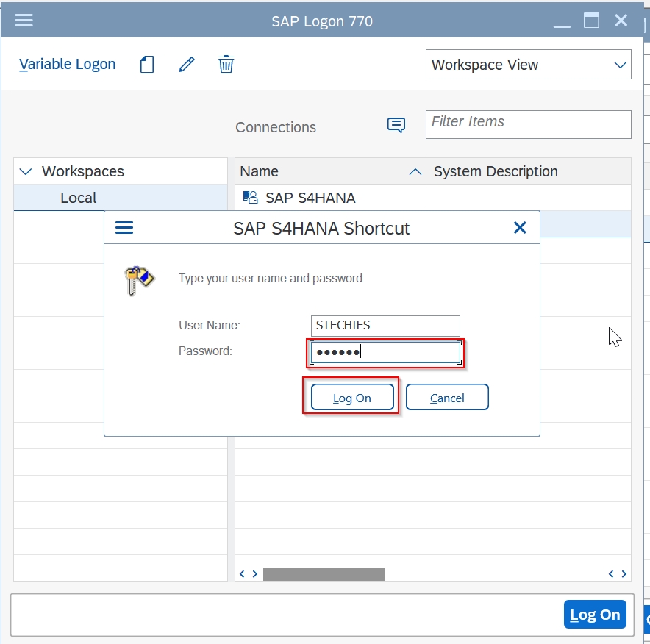Cancel the SAP S4HANA shortcut login
The image size is (650, 644).
pos(447,397)
